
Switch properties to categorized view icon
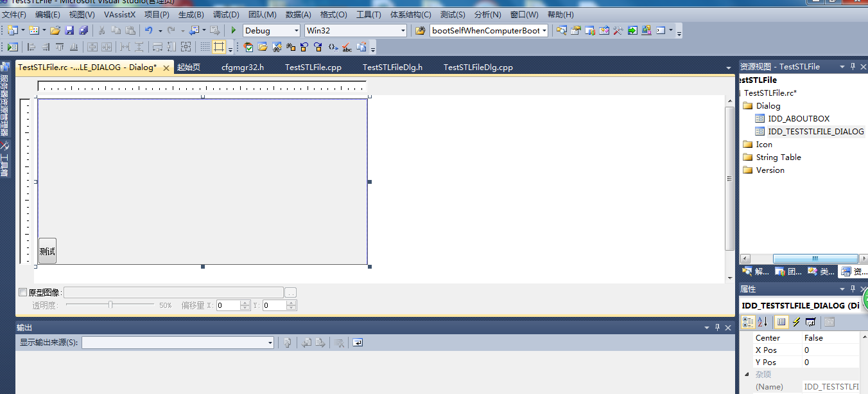coord(749,322)
